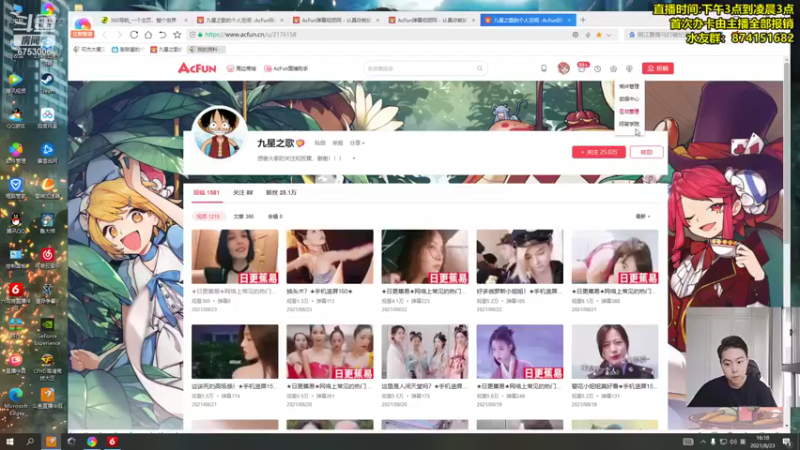The image size is (800, 450).
Task: Open Tencent QQ penguin desktop shortcut
Action: (15, 223)
